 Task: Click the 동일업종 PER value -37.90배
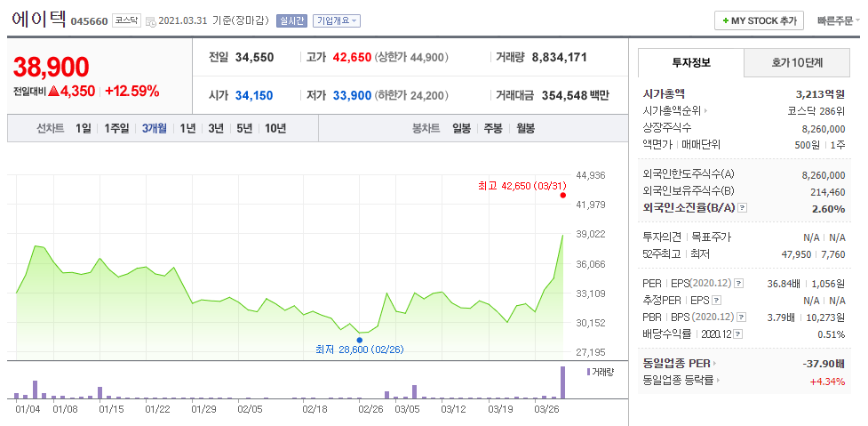824,364
